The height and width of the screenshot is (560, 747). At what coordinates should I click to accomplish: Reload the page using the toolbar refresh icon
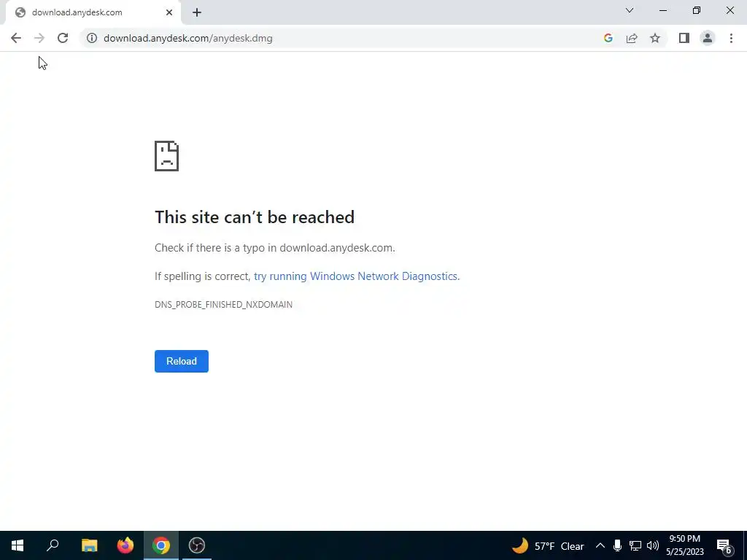coord(63,38)
